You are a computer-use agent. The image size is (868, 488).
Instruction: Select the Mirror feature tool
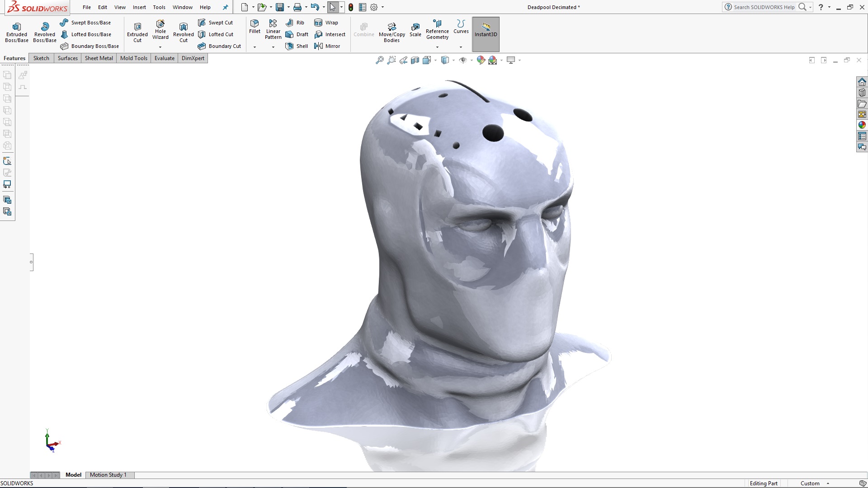tap(329, 46)
